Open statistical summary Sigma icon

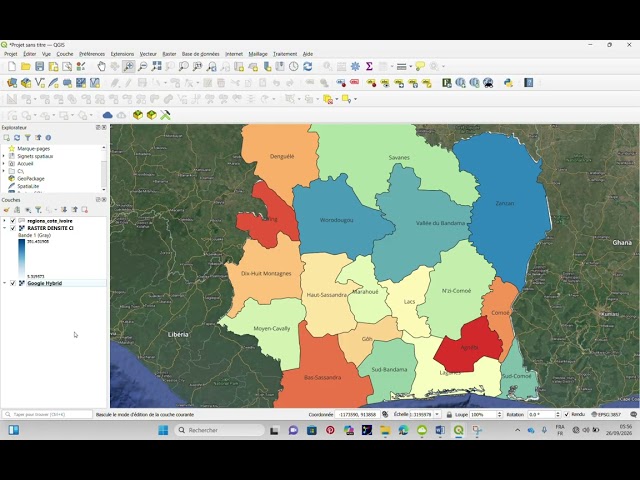(x=369, y=66)
